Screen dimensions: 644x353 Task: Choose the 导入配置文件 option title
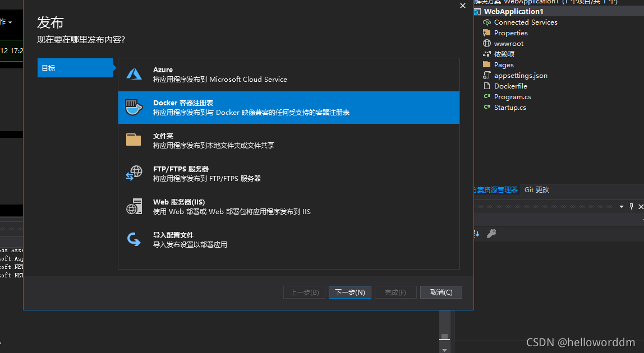point(173,235)
